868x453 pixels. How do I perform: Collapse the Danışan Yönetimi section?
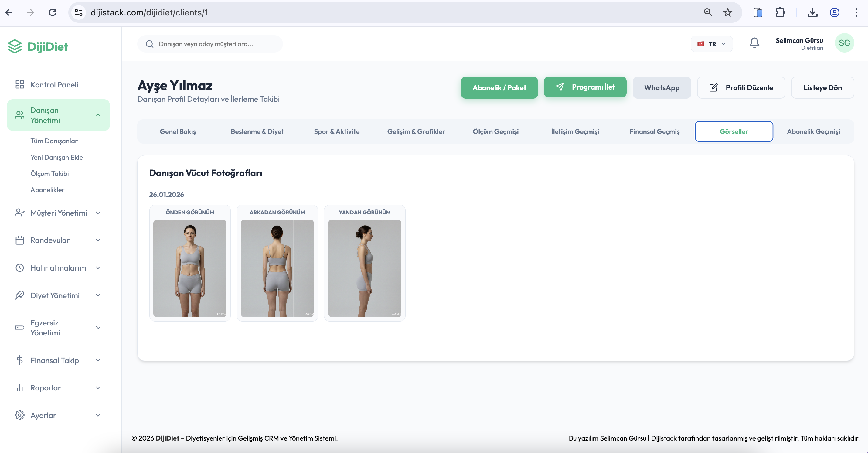[98, 115]
